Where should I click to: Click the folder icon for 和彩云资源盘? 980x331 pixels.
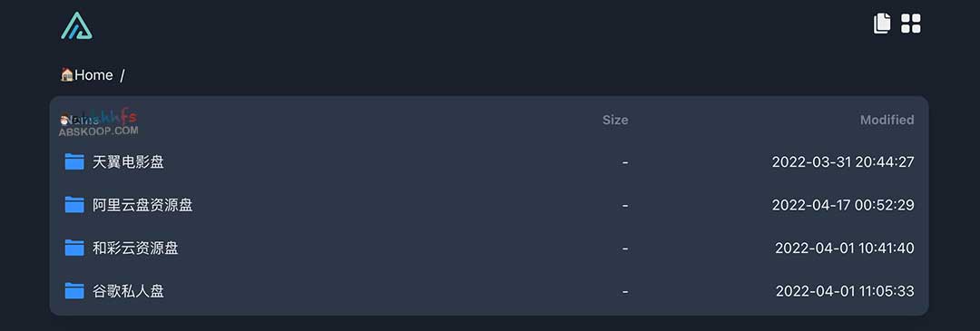pos(74,248)
